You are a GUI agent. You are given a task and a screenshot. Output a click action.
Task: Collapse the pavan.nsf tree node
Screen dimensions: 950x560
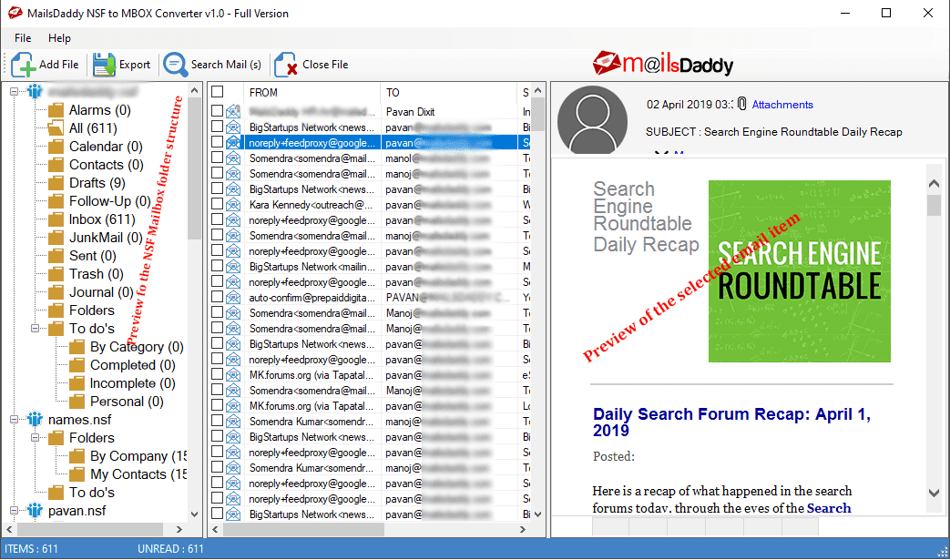click(x=14, y=510)
